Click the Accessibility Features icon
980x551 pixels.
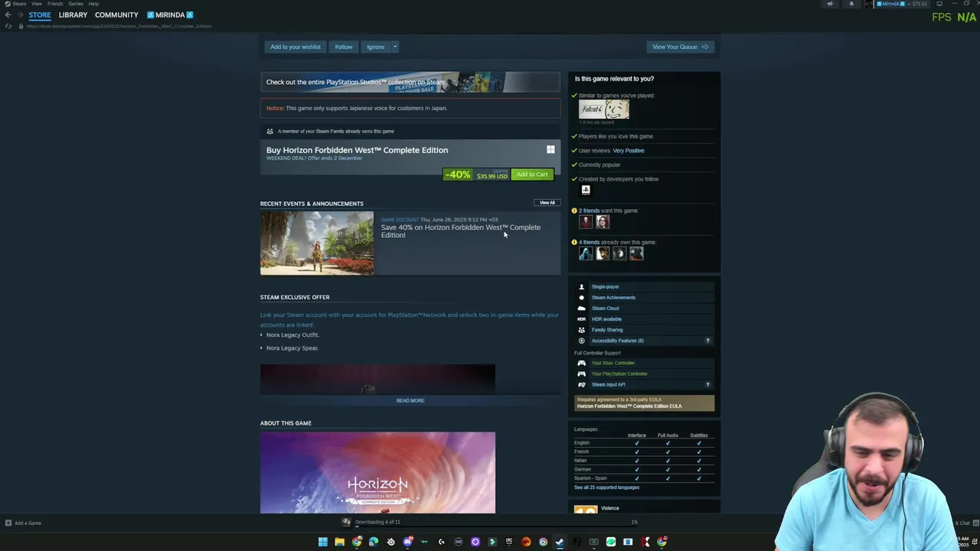pyautogui.click(x=581, y=341)
